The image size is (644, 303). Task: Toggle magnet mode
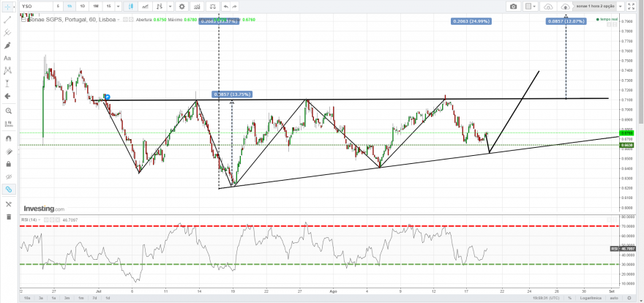click(8, 138)
